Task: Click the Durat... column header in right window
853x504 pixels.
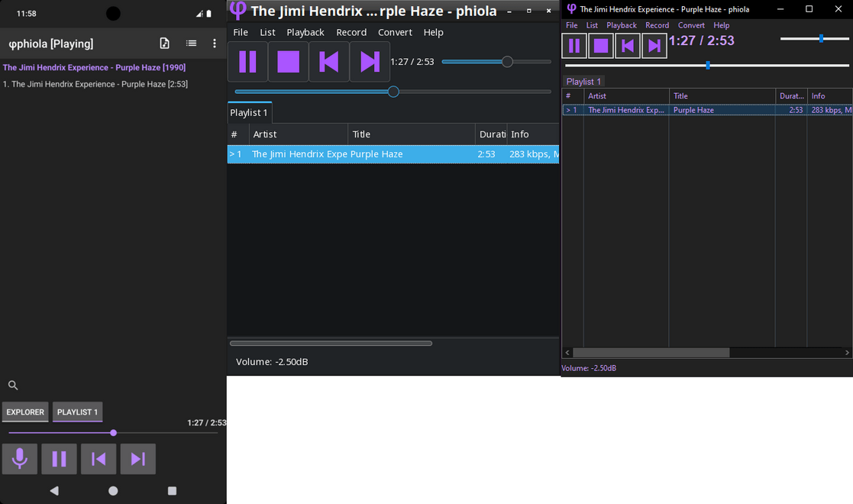Action: click(x=791, y=95)
